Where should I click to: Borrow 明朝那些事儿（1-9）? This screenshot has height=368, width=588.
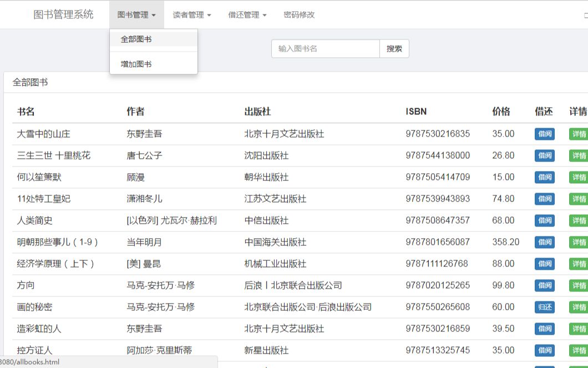coord(544,242)
